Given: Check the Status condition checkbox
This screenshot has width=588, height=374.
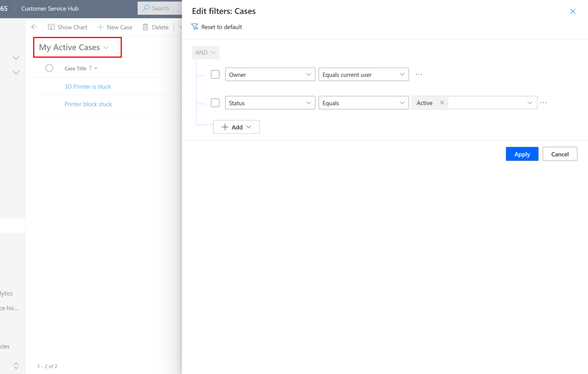Looking at the screenshot, I should pos(215,103).
